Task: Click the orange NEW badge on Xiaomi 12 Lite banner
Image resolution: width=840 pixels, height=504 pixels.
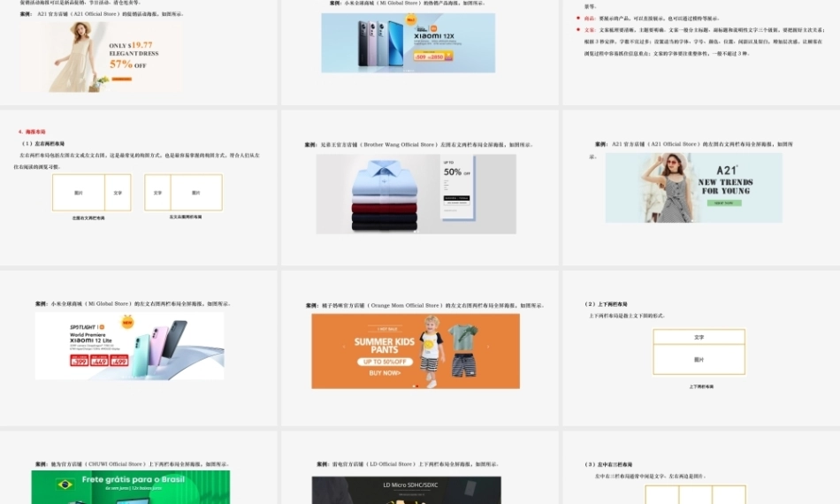Action: coord(127,323)
